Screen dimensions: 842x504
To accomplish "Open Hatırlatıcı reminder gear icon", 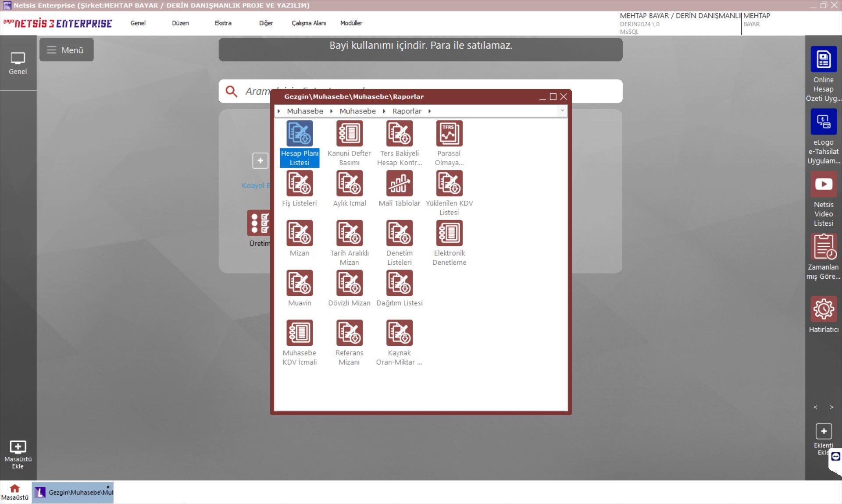I will (823, 309).
